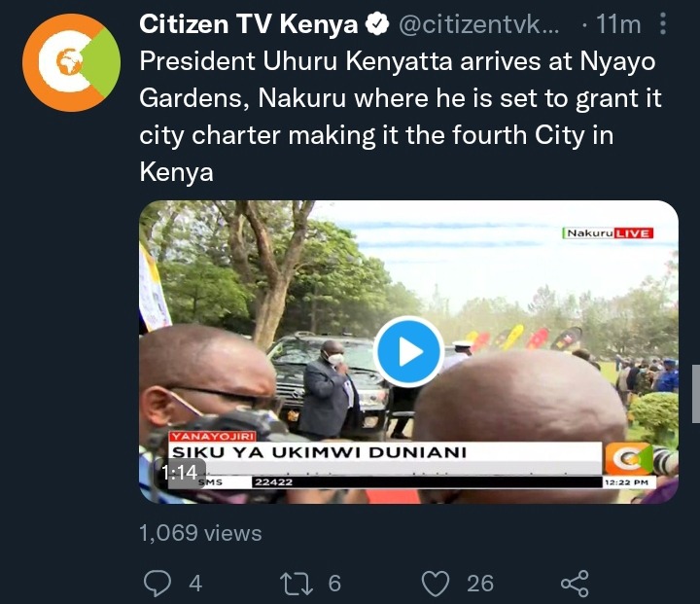Share the tweet using the share icon
The image size is (700, 604).
(x=575, y=583)
